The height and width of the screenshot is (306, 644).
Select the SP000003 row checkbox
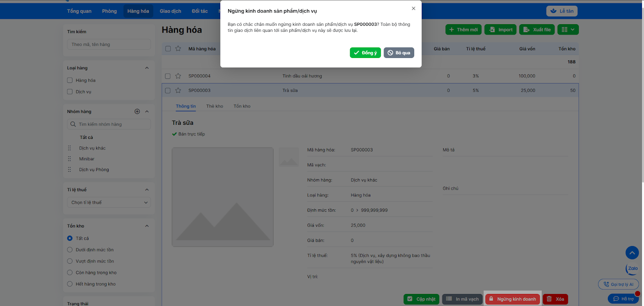pos(168,91)
